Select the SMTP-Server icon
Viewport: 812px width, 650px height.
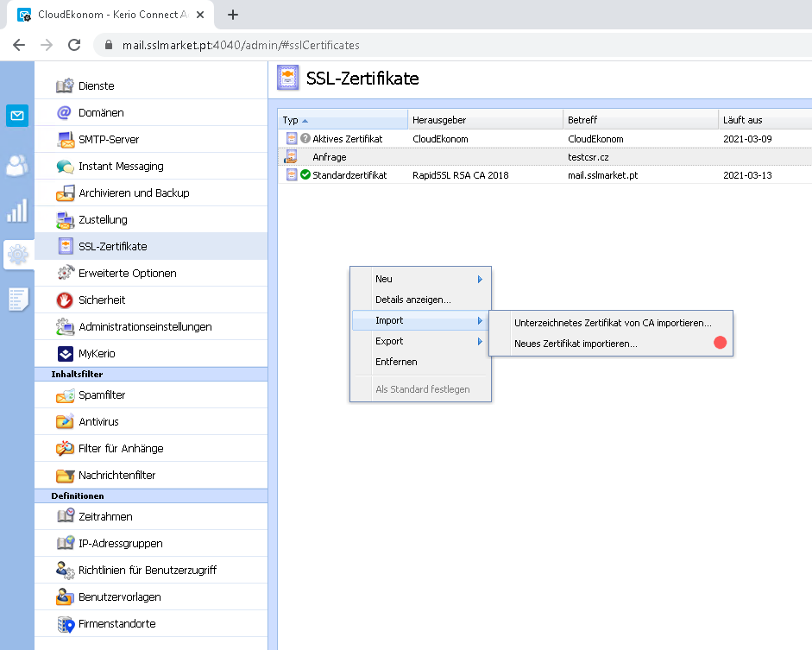pyautogui.click(x=66, y=139)
